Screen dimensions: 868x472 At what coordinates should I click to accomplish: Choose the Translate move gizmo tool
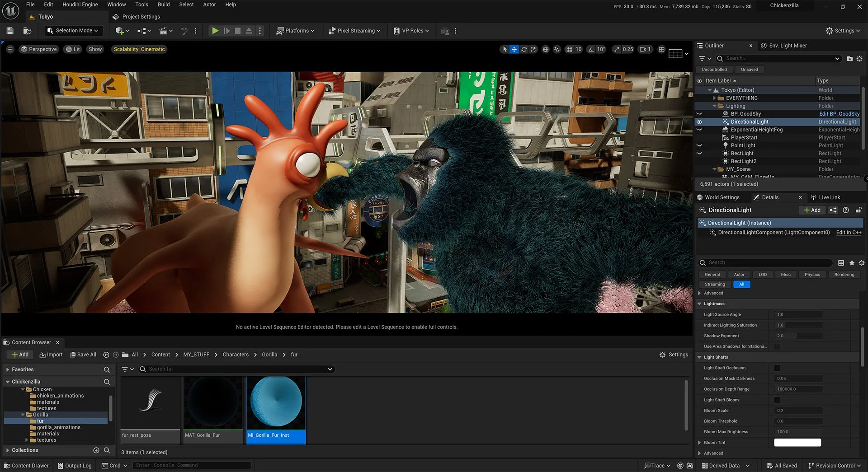[x=514, y=49]
